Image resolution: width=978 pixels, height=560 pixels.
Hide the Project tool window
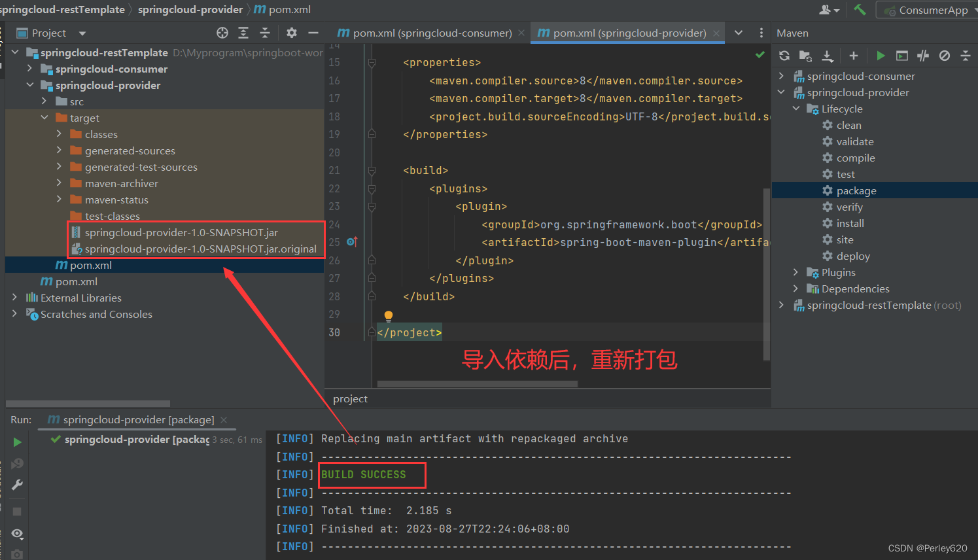point(313,33)
